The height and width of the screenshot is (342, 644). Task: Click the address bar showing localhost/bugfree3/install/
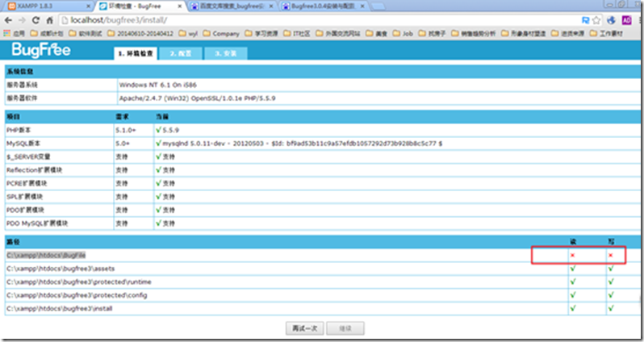(318, 20)
